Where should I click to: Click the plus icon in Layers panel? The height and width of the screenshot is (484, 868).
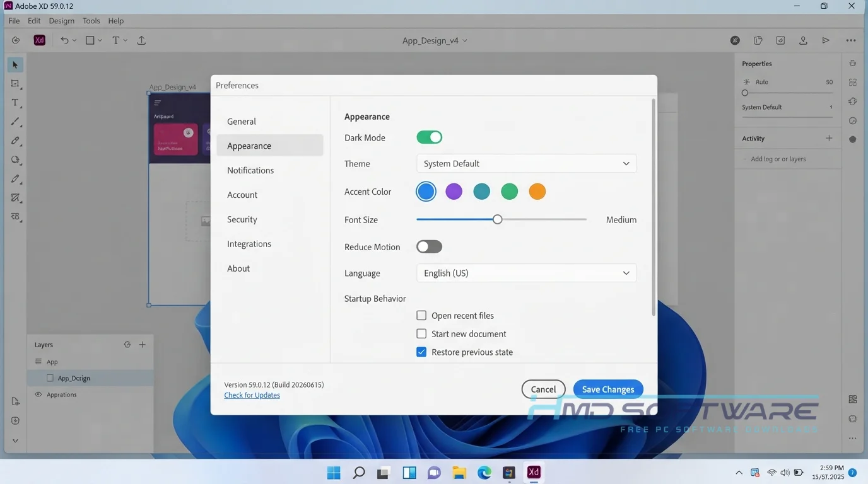(x=143, y=345)
